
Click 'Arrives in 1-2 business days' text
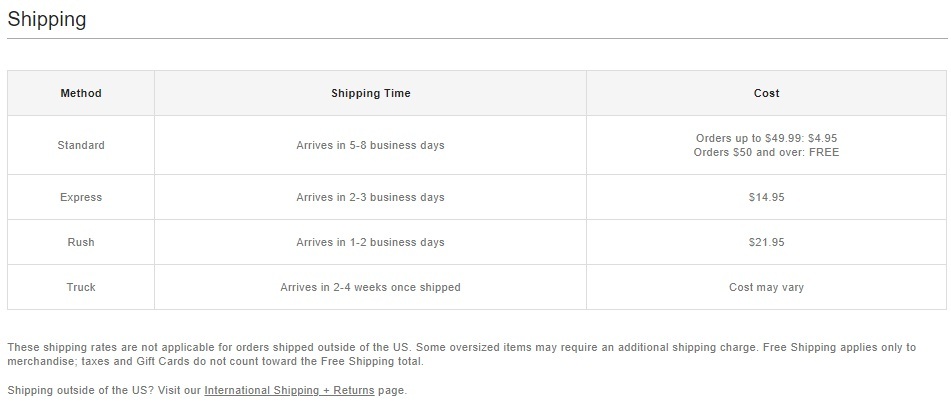pyautogui.click(x=371, y=243)
